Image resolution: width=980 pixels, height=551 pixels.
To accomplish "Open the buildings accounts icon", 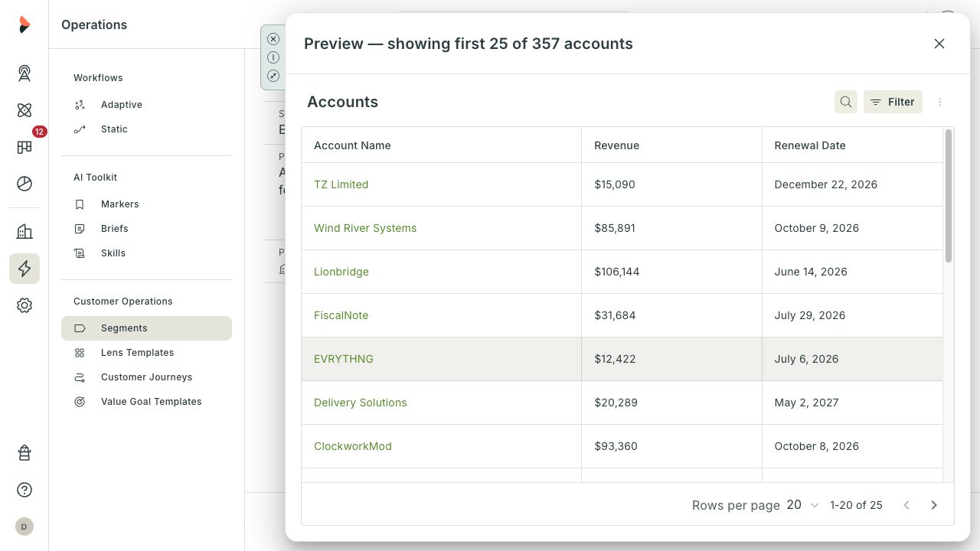I will coord(24,232).
